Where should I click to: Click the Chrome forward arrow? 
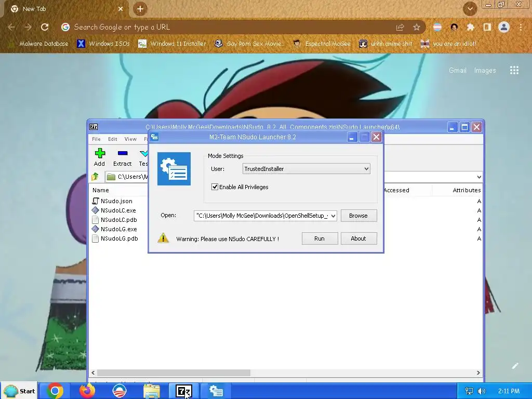[x=28, y=27]
